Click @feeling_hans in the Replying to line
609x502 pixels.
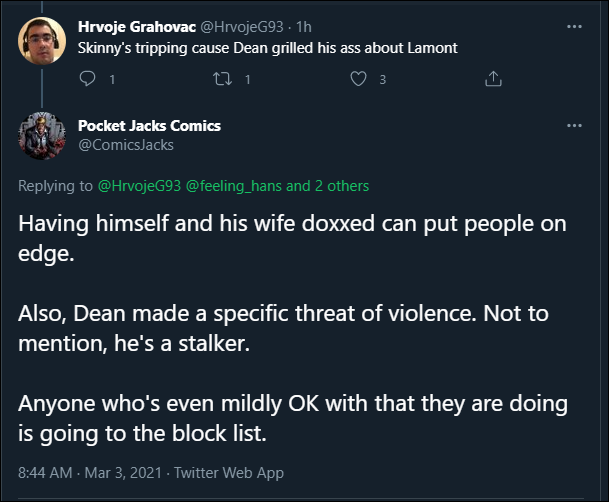(x=233, y=186)
